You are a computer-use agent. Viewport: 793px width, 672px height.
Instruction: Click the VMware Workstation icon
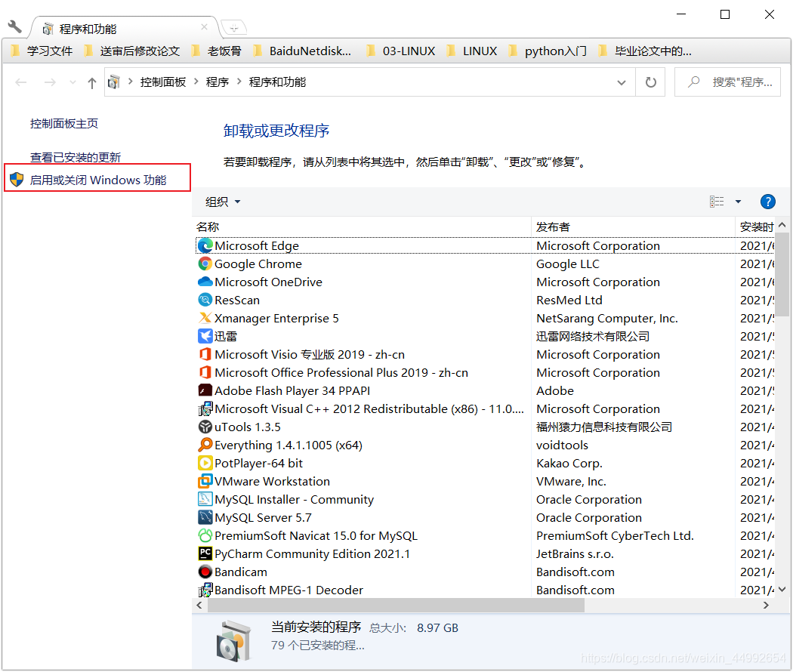pyautogui.click(x=205, y=481)
